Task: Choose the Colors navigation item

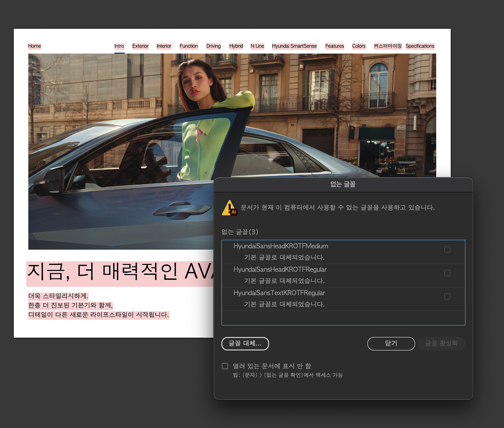Action: tap(359, 46)
